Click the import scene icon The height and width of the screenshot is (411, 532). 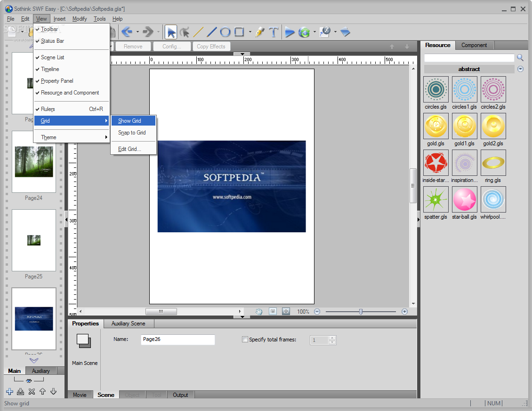pyautogui.click(x=20, y=392)
